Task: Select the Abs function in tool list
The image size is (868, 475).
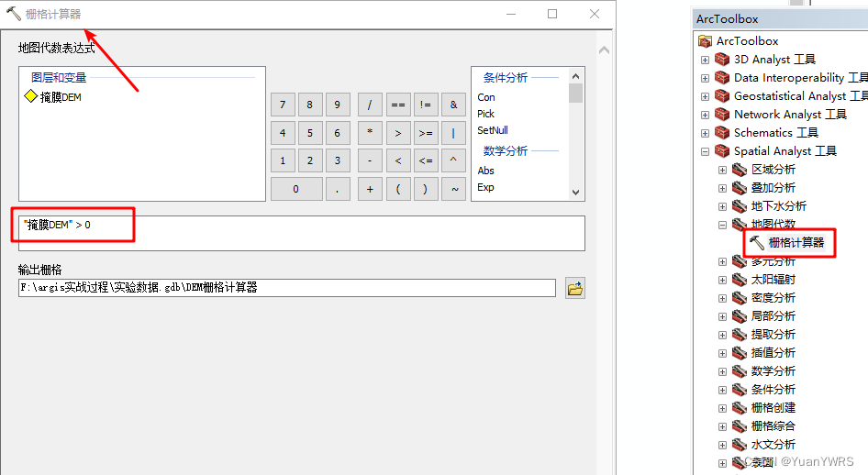Action: click(x=485, y=171)
